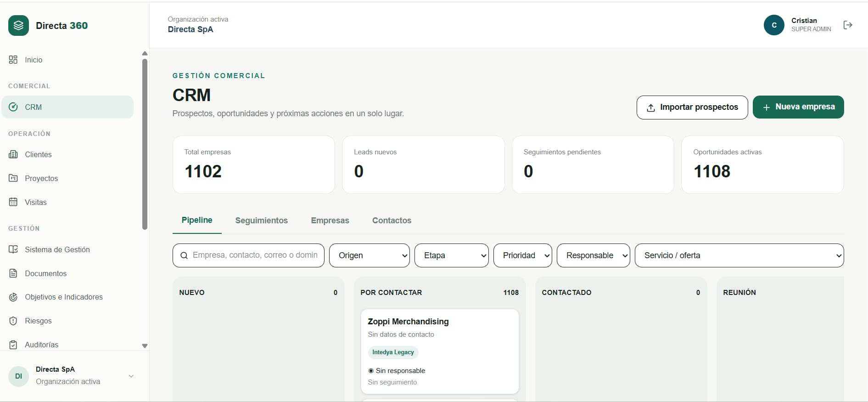Click the DI organization avatar
868x402 pixels.
point(18,376)
